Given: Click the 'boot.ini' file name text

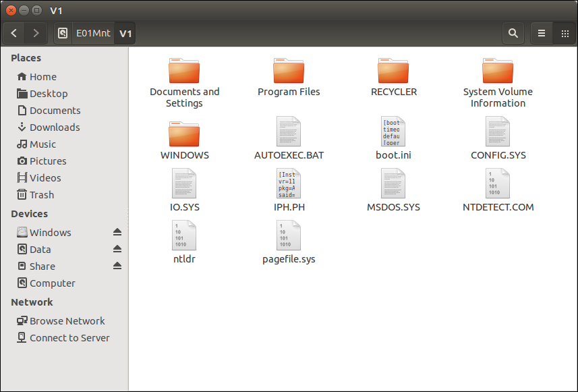Looking at the screenshot, I should [393, 155].
